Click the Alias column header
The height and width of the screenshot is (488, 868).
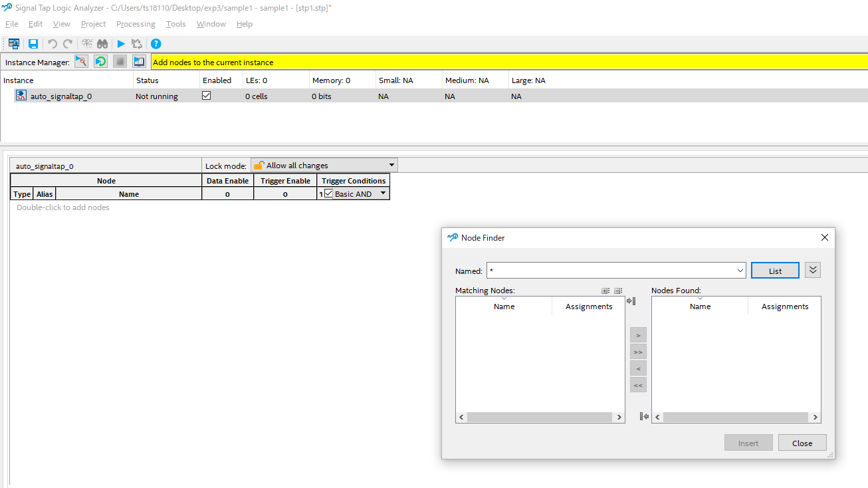[45, 194]
